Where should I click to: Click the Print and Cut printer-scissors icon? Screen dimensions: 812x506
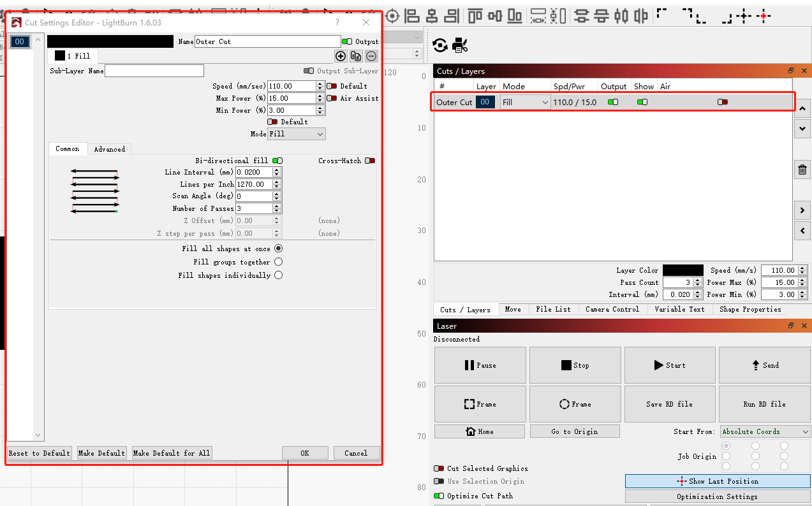point(460,45)
